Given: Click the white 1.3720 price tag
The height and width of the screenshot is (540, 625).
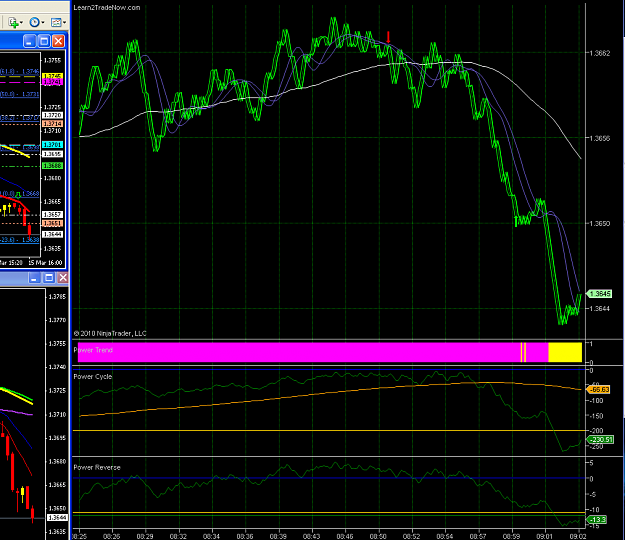Looking at the screenshot, I should coord(52,115).
